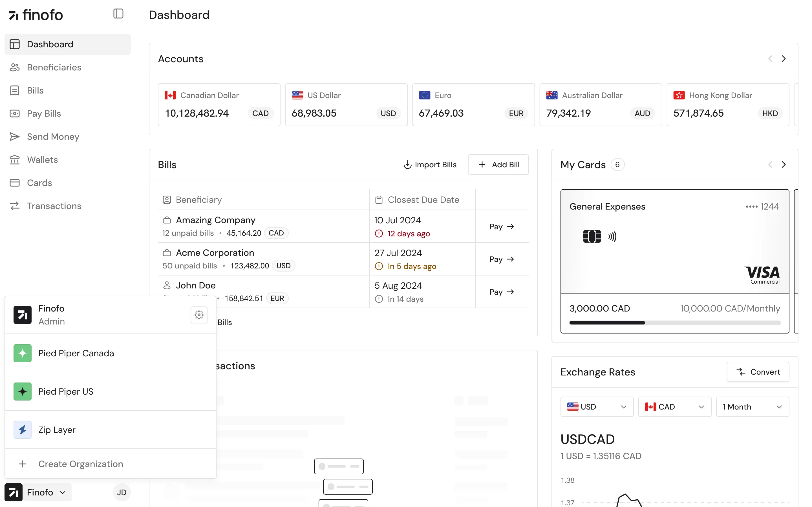The image size is (812, 507).
Task: Click the Pied Piper Canada logo
Action: [23, 353]
